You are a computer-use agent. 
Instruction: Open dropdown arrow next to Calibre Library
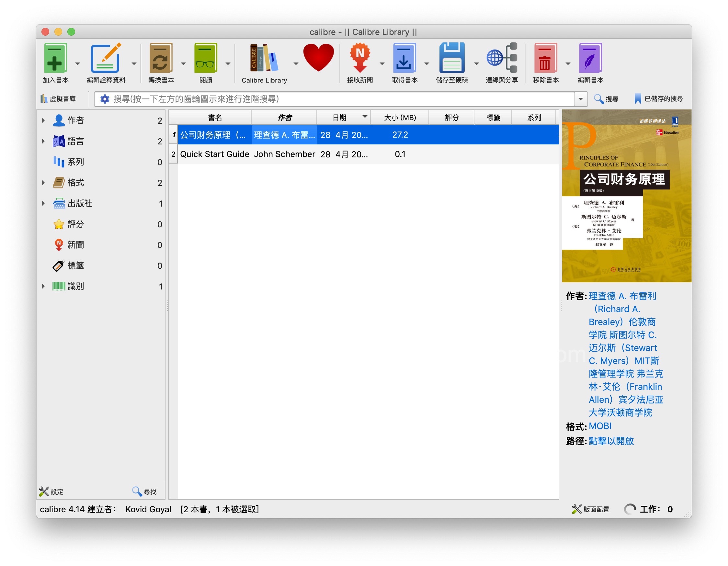coord(296,63)
